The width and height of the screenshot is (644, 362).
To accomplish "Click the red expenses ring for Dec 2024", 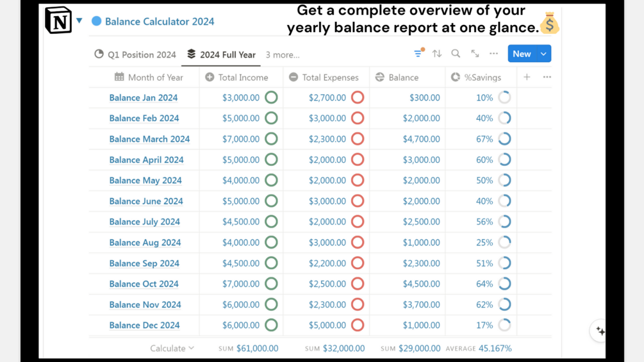I will pyautogui.click(x=358, y=325).
